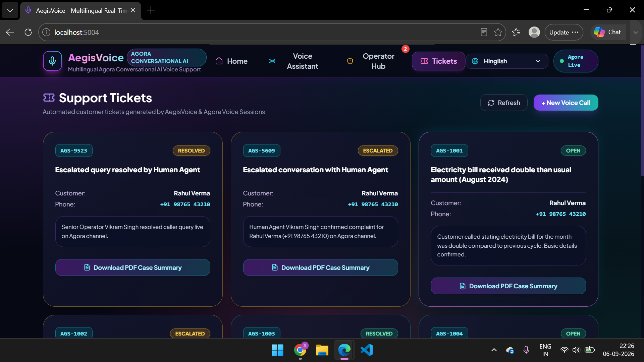Image resolution: width=644 pixels, height=362 pixels.
Task: Open the Operator Hub tab
Action: tap(371, 61)
